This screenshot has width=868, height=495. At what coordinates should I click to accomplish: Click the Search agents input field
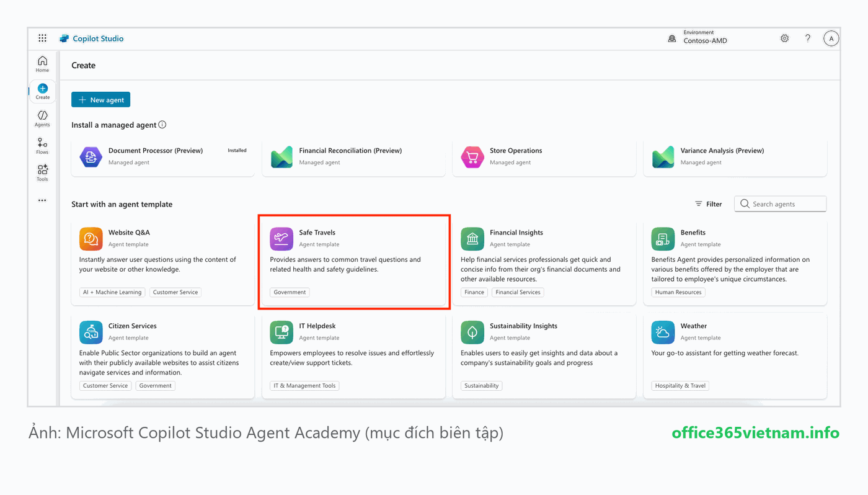point(781,204)
